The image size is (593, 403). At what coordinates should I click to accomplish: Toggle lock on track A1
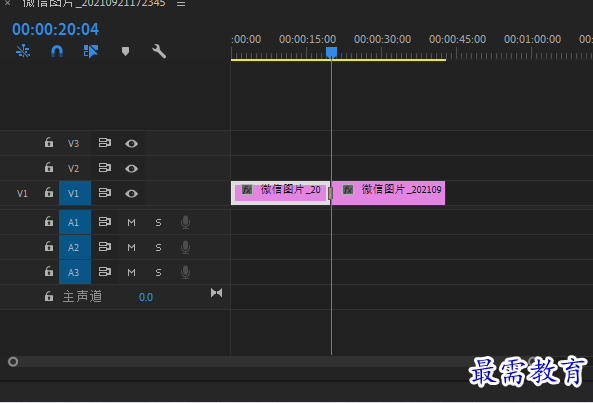click(49, 221)
